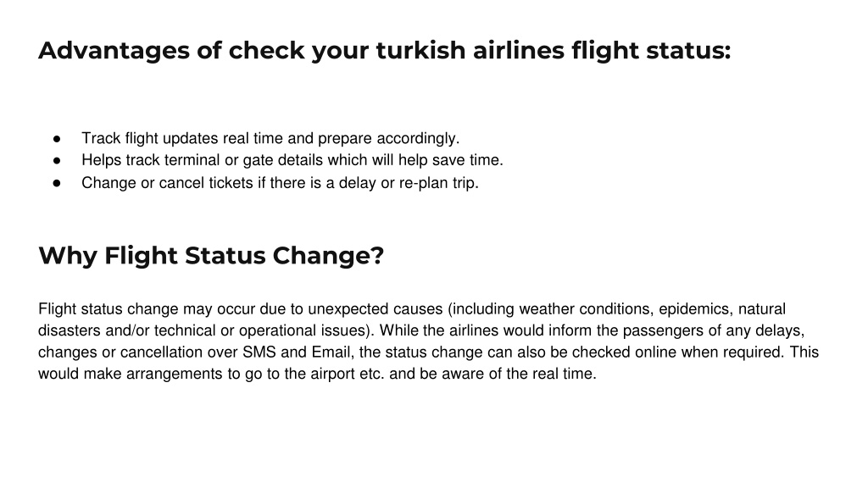Screen dimensions: 868x488
Task: Click the 'Why Flight Status Change?' heading
Action: tap(211, 256)
